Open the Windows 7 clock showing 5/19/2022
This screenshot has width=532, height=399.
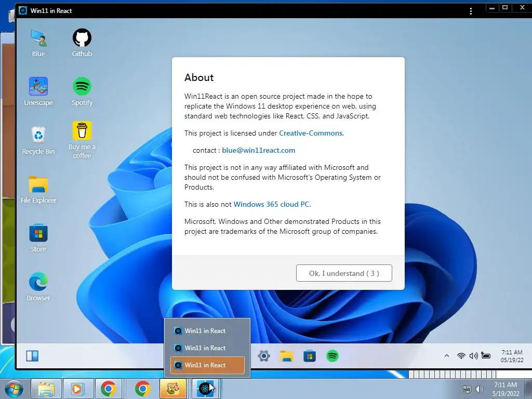click(x=506, y=389)
